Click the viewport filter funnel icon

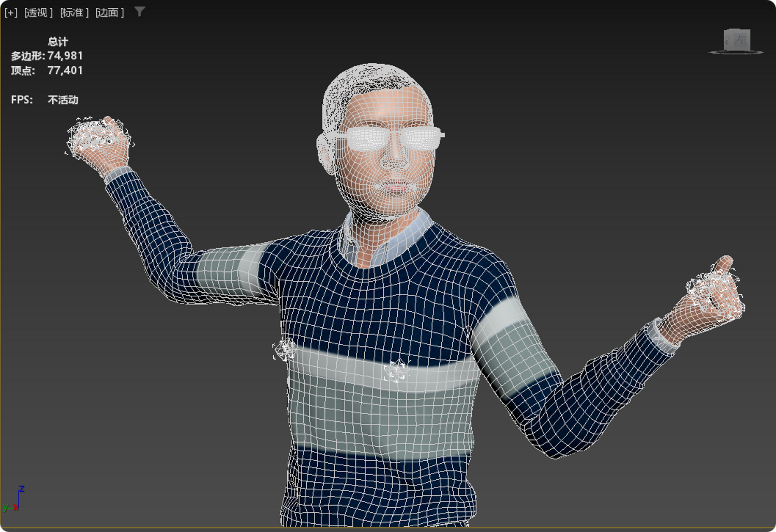pos(140,11)
